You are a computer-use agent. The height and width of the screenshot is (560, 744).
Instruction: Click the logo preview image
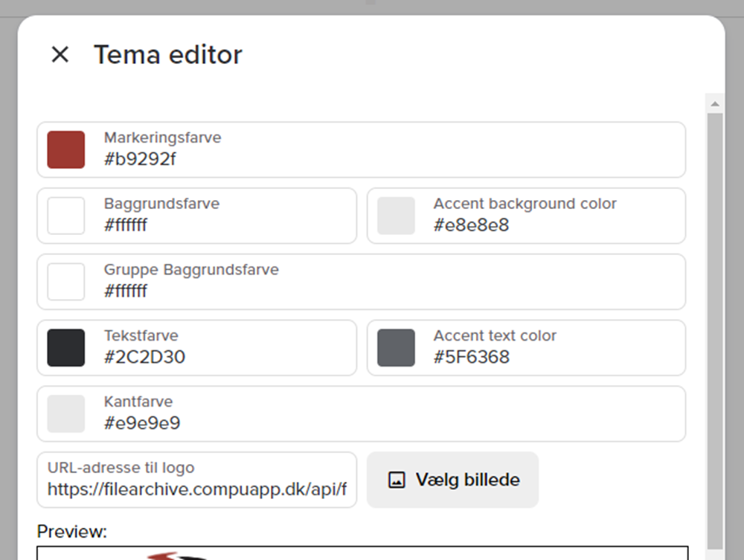click(362, 553)
